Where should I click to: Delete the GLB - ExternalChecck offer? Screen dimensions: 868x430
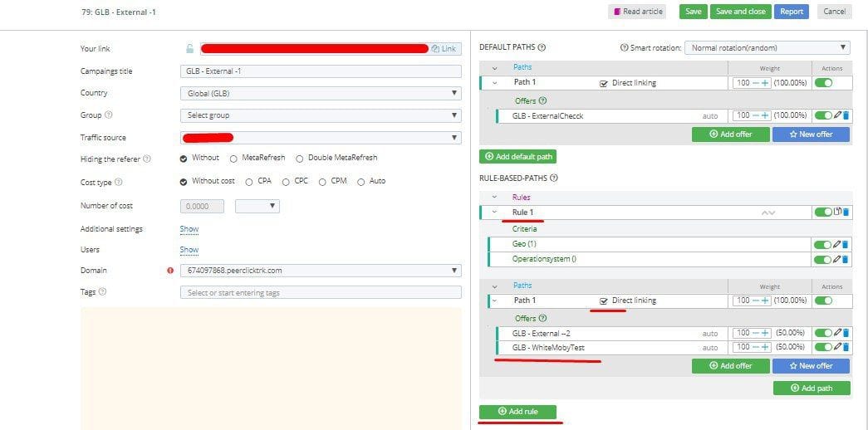(x=846, y=116)
